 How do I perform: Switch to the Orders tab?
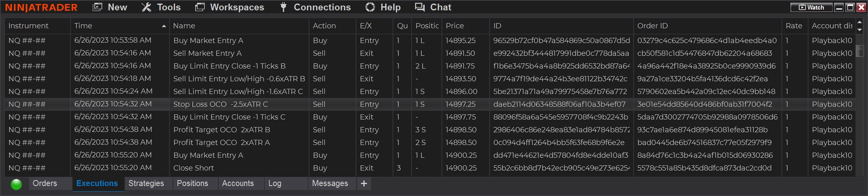click(x=45, y=184)
